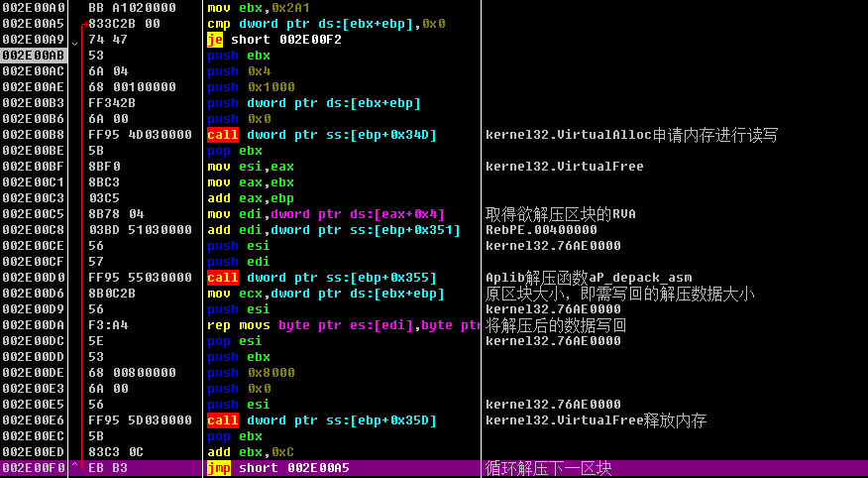Select address 002E00F0 in highlighted row
Image resolution: width=868 pixels, height=478 pixels.
(x=34, y=468)
